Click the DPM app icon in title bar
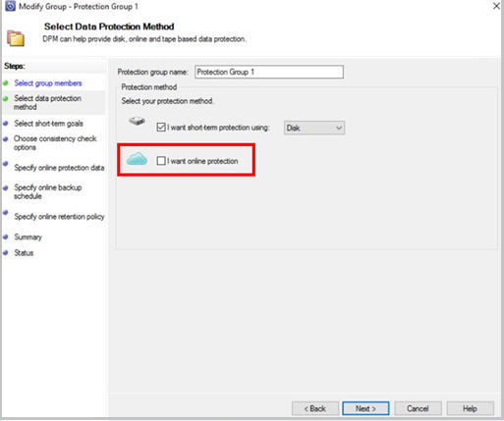Screen dimensions: 504x421 coord(10,6)
